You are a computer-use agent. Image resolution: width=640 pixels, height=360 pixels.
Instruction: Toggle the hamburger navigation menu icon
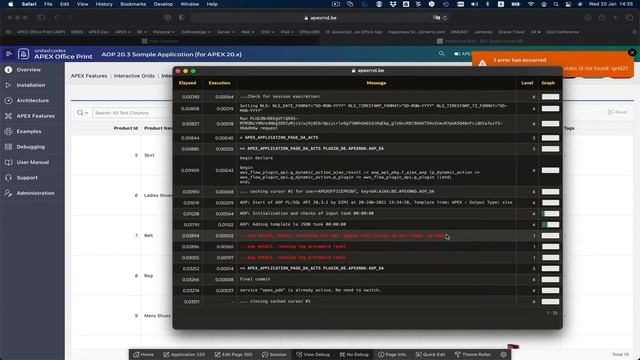(9, 54)
